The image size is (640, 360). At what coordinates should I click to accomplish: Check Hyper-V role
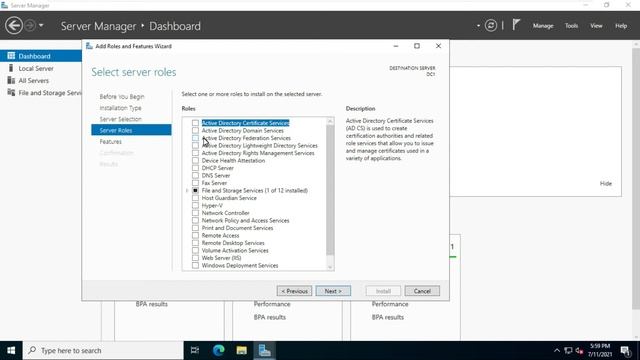pyautogui.click(x=195, y=205)
